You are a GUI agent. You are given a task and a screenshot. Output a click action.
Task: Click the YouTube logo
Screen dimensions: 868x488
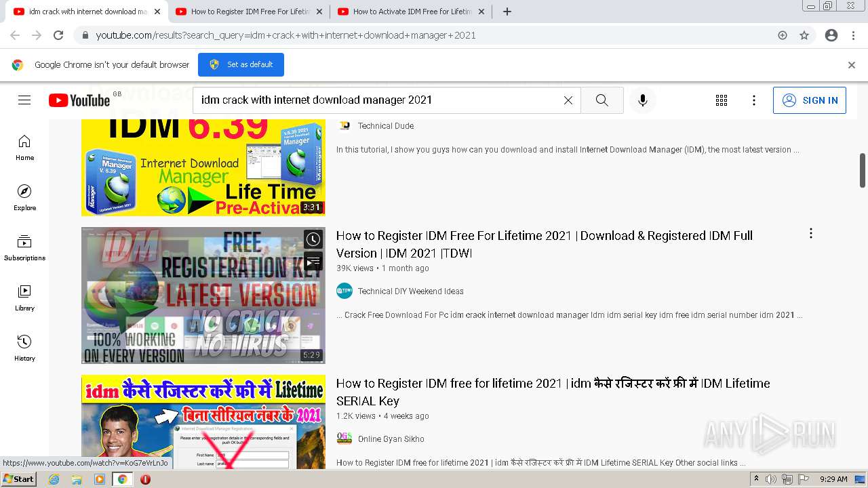(x=79, y=100)
